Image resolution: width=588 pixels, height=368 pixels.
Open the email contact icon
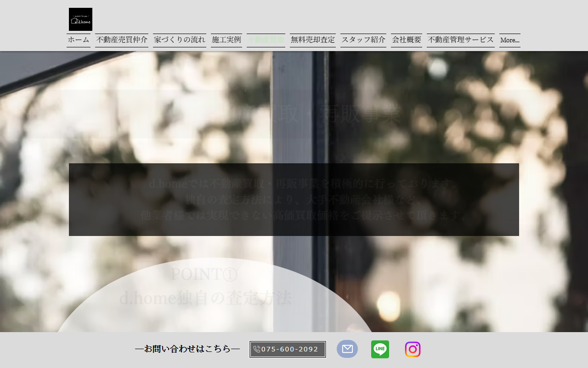pos(347,349)
